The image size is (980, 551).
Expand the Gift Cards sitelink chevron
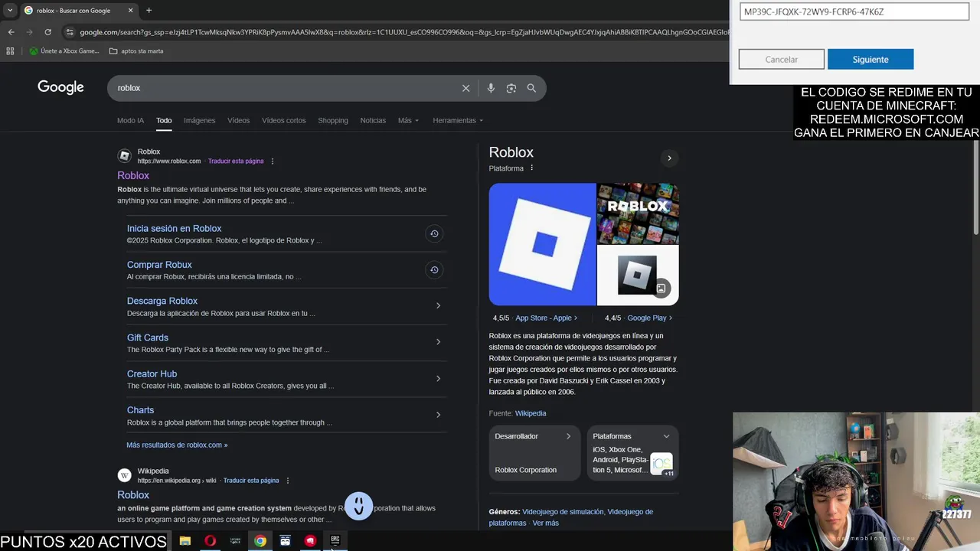pyautogui.click(x=438, y=341)
